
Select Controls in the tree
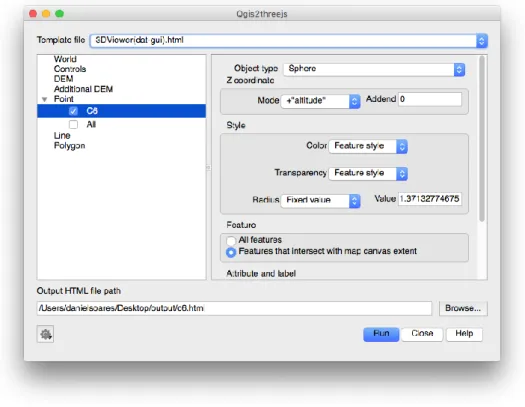70,69
